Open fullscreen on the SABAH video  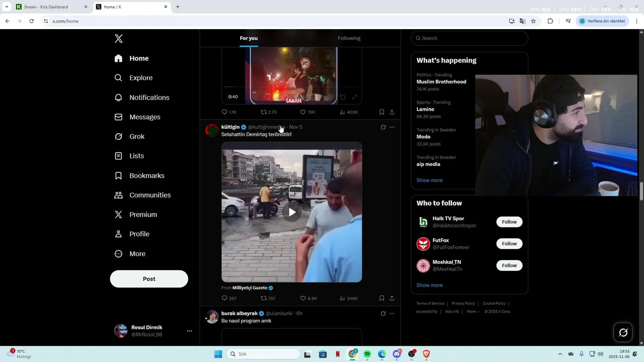tap(355, 97)
